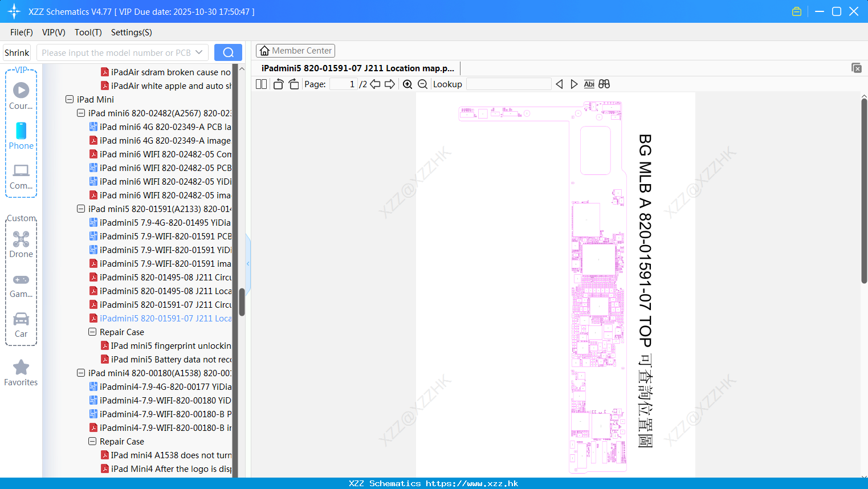
Task: Toggle the Abi whole-word match icon
Action: tap(589, 84)
